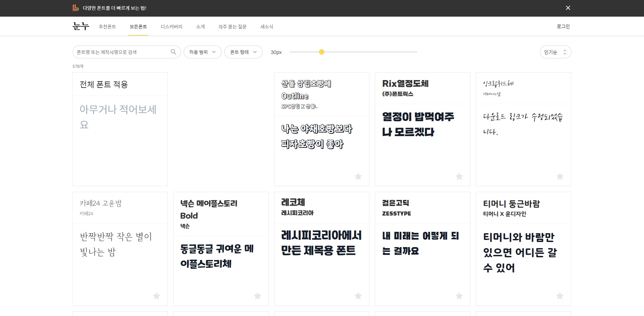Click the 578개 font count text
This screenshot has width=644, height=316.
(x=78, y=66)
